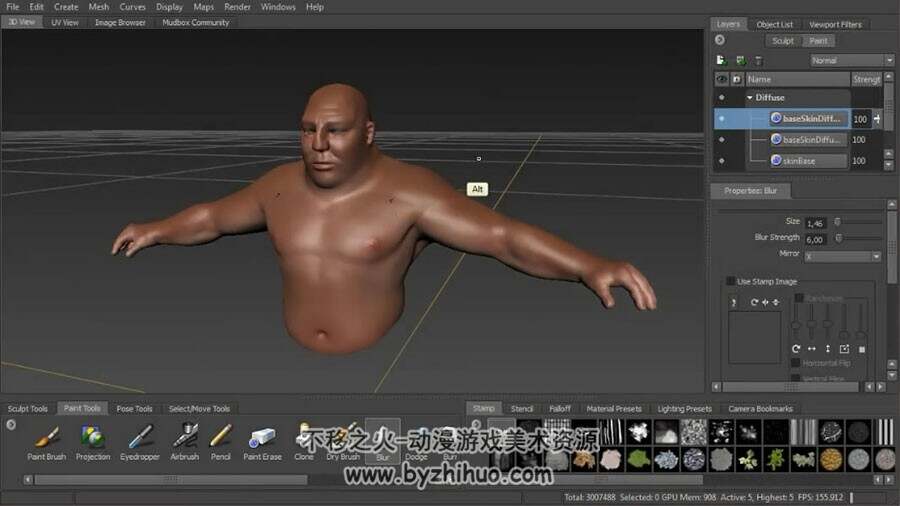Click the import layer icon
Viewport: 900px width, 506px height.
tap(740, 60)
